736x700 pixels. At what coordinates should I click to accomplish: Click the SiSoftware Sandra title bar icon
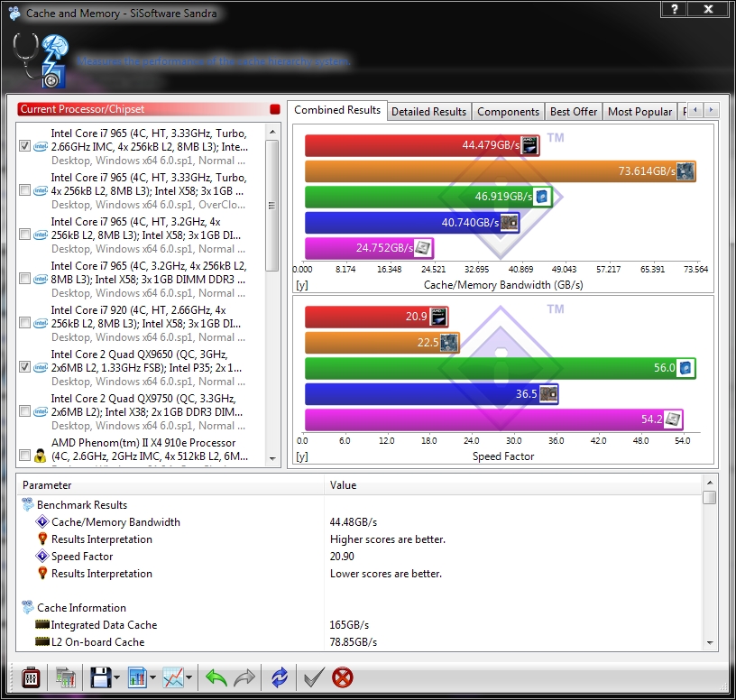14,13
